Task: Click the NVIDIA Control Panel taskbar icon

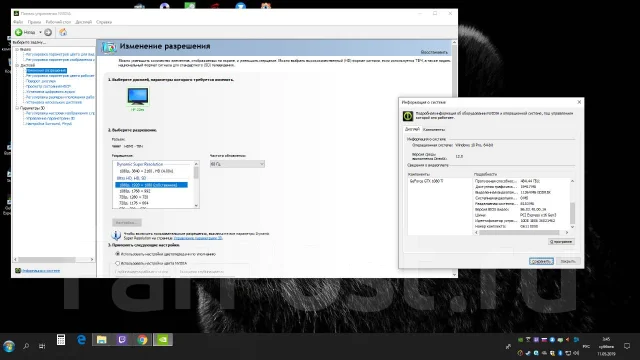Action: click(163, 340)
